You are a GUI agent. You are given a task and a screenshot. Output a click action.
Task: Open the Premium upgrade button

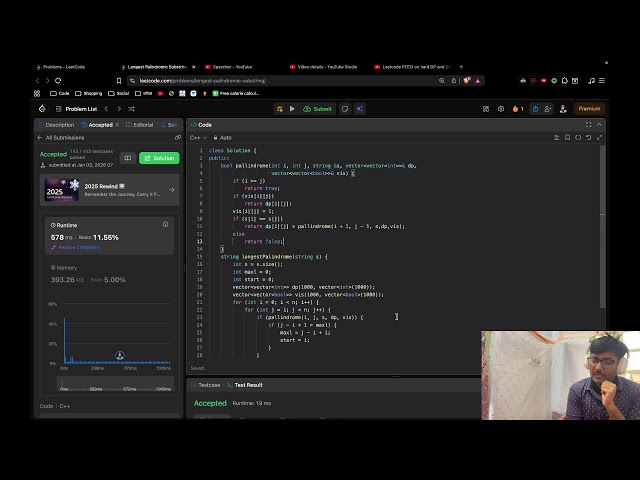click(x=589, y=109)
